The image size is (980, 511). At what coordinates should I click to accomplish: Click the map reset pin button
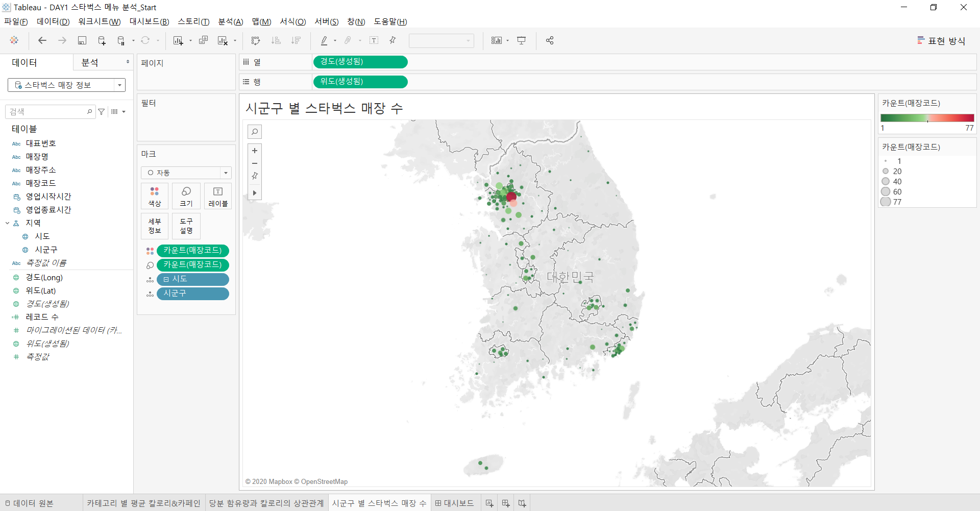coord(255,176)
